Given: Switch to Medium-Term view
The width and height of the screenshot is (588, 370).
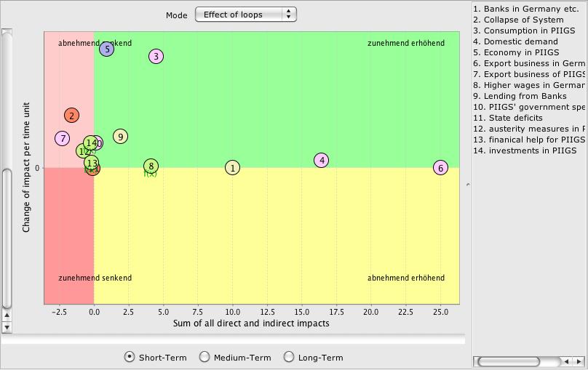Looking at the screenshot, I should [x=204, y=357].
